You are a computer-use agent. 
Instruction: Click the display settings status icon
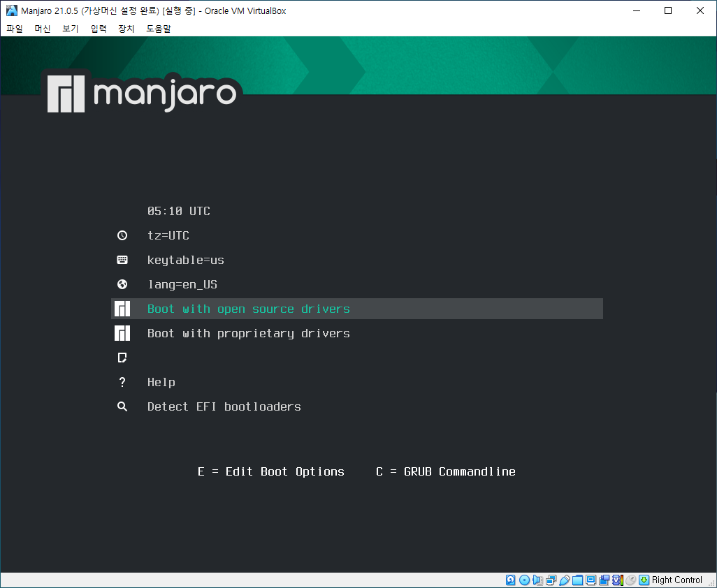point(591,580)
